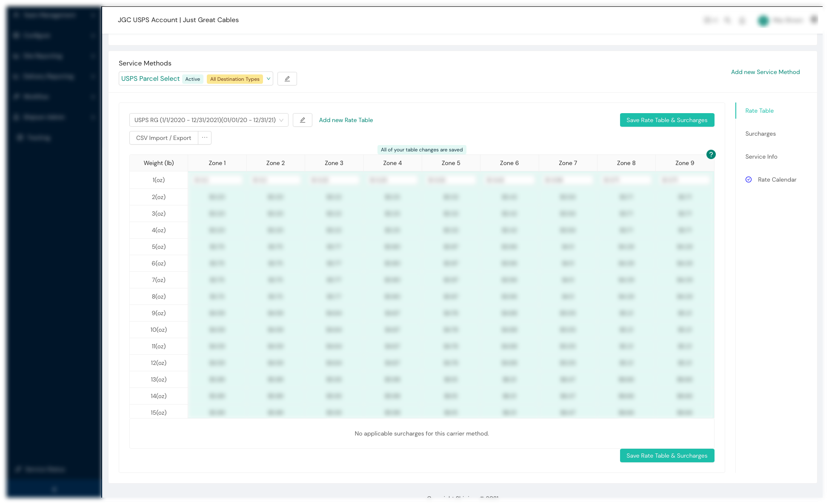
Task: Click the bottom Save Rate Table & Surcharges button
Action: click(x=666, y=456)
